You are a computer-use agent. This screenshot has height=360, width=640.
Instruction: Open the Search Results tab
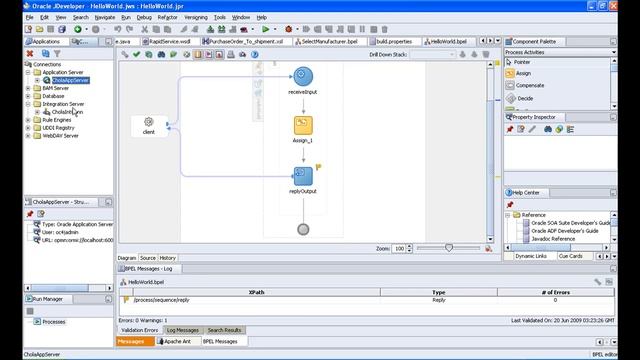tap(224, 330)
